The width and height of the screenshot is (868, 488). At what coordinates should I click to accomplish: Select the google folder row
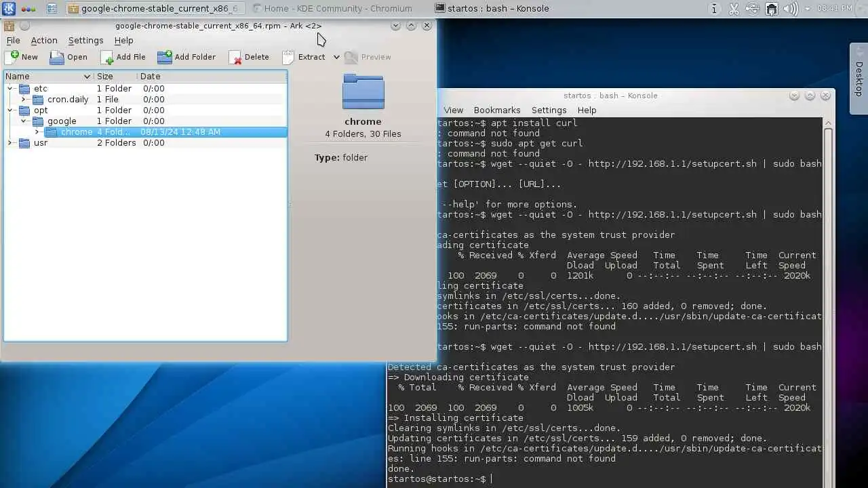coord(146,121)
